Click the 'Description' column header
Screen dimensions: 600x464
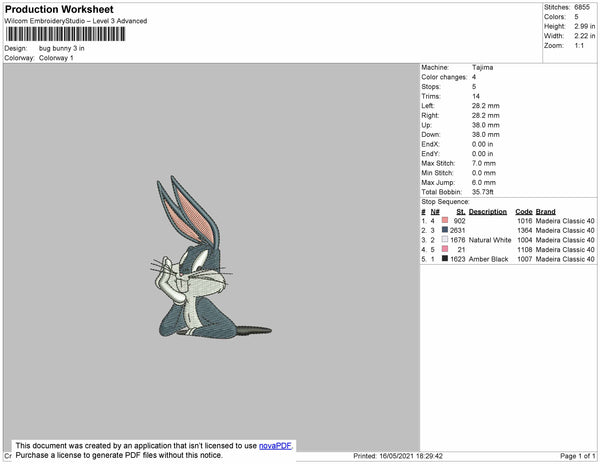click(x=488, y=212)
